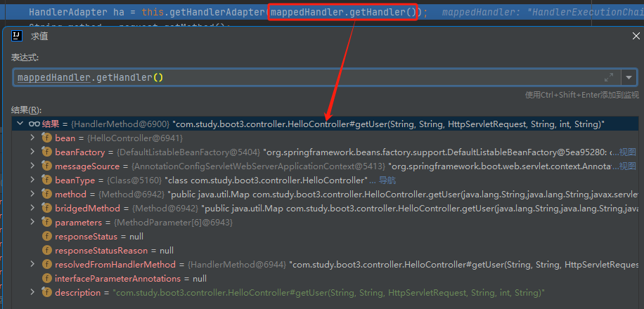Viewport: 644px width, 309px height.
Task: Click the field icon of description row
Action: click(x=47, y=293)
